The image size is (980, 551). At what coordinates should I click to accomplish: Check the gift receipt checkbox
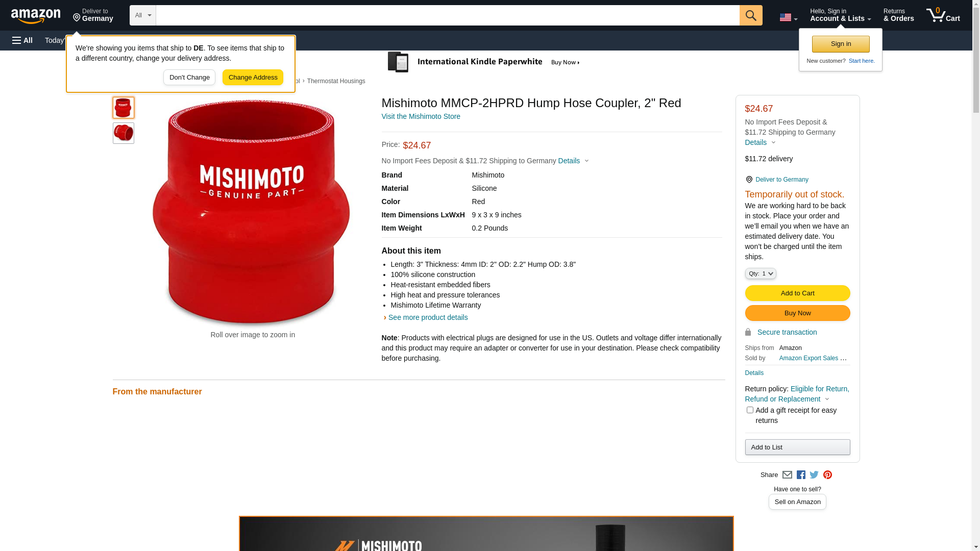(750, 410)
